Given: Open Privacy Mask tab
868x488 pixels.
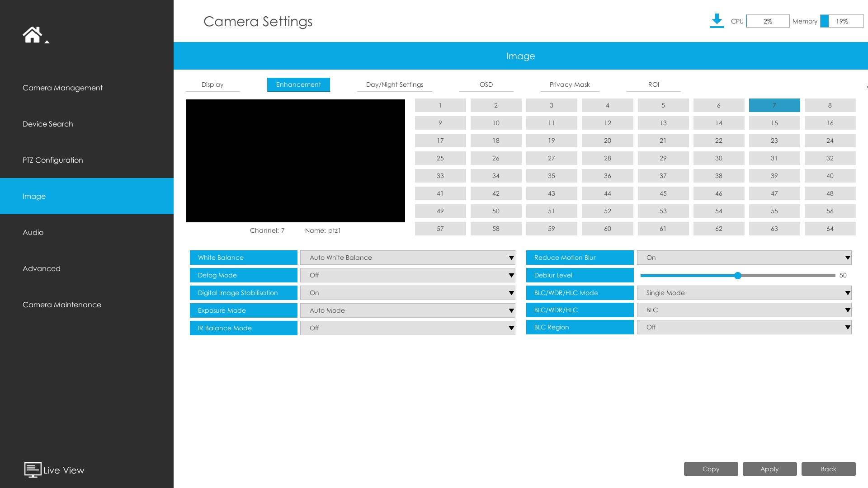Looking at the screenshot, I should 569,84.
